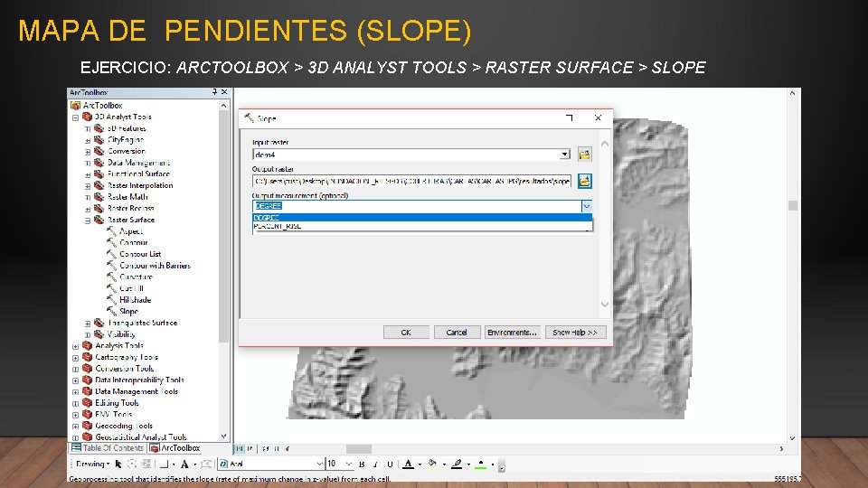Click the edit vertices icon in Drawing toolbar
868x488 pixels.
click(206, 465)
